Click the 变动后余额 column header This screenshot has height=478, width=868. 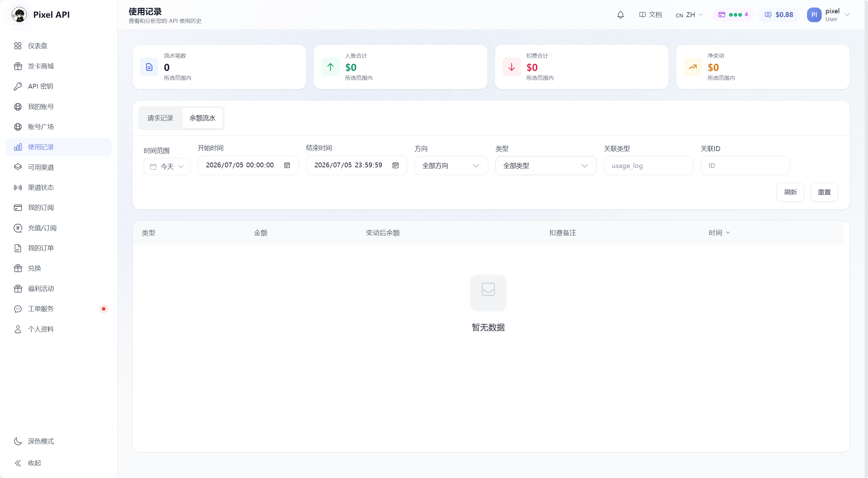(x=383, y=233)
